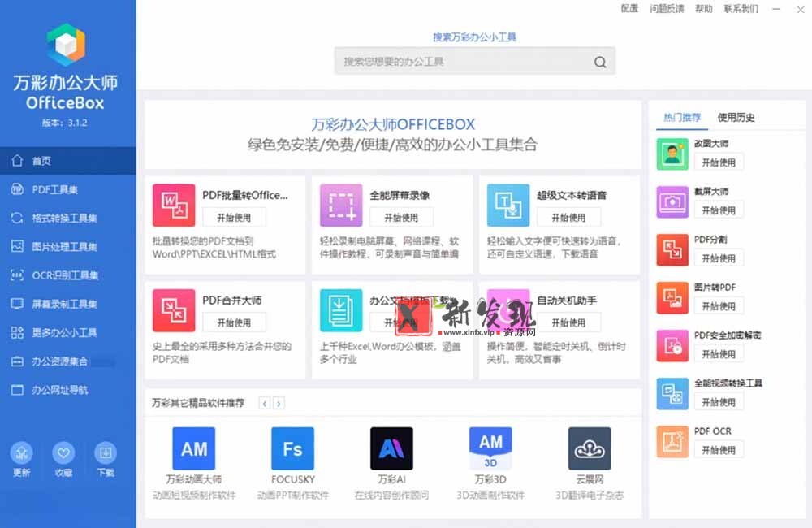Go to 办公网址导航
The image size is (812, 528).
[68, 390]
